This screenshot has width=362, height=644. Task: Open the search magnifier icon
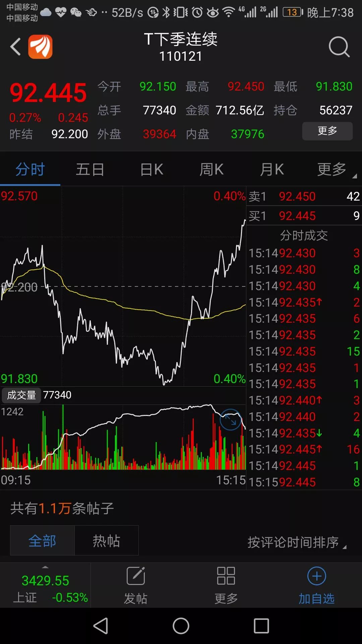[339, 47]
